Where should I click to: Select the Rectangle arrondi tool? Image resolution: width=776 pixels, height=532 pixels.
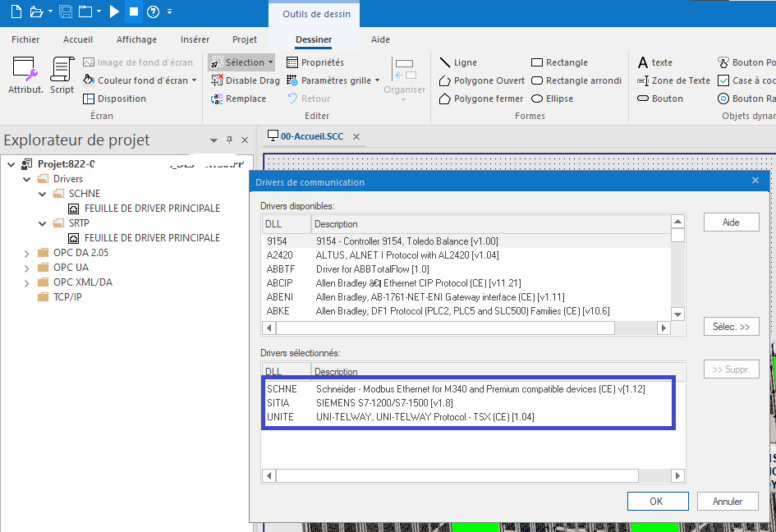(x=576, y=80)
